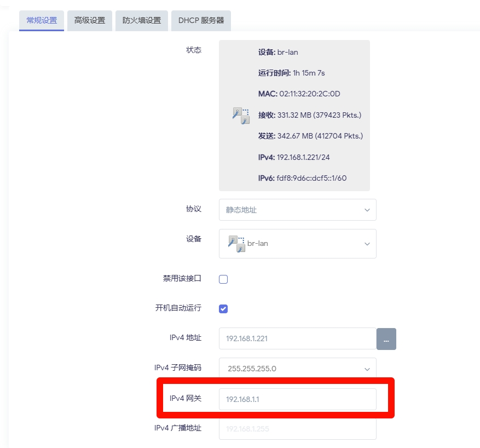Click the br-lan icon in 设备 dropdown
Viewport: 480px width, 448px height.
[236, 244]
